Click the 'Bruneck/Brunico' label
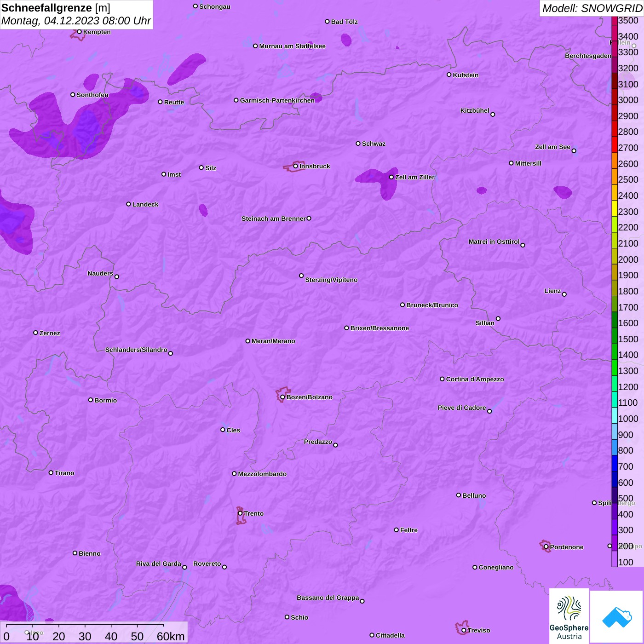This screenshot has width=644, height=644. 432,305
